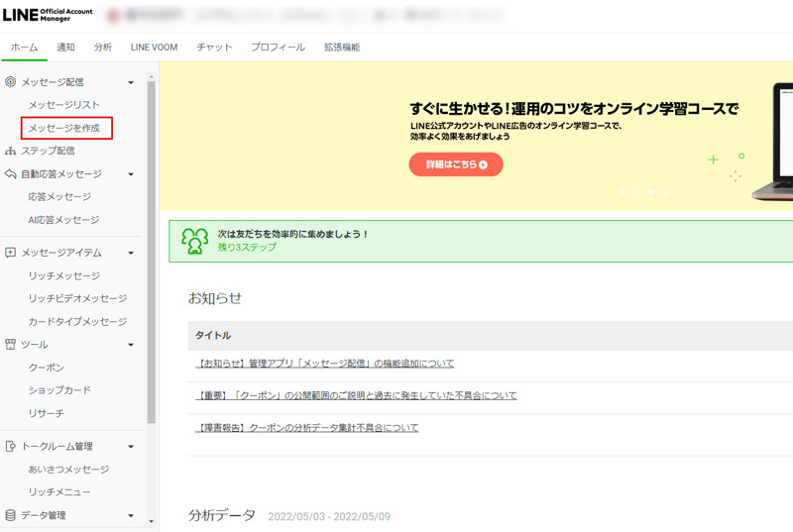Click the sidebar scroll-up arrow
Viewport: 793px width, 532px height.
click(152, 77)
